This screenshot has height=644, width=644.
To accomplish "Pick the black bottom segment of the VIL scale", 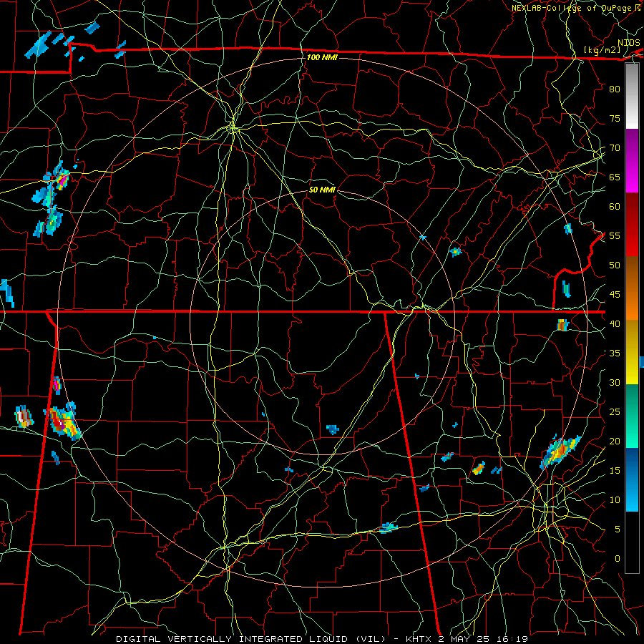I will coord(632,542).
